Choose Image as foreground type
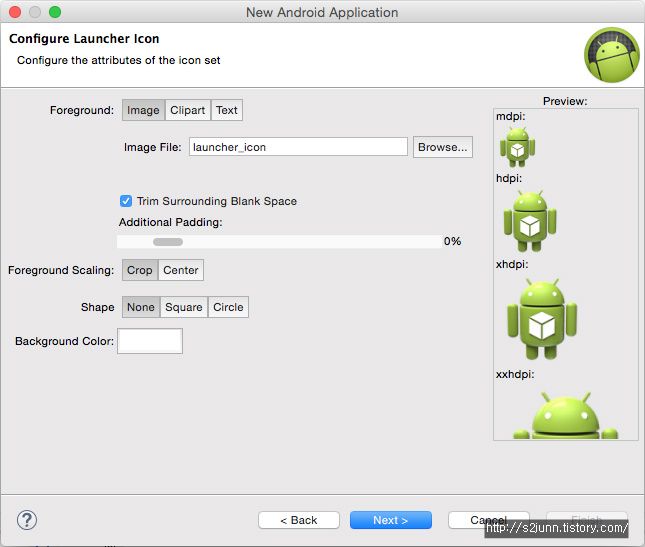645x547 pixels. (x=143, y=110)
